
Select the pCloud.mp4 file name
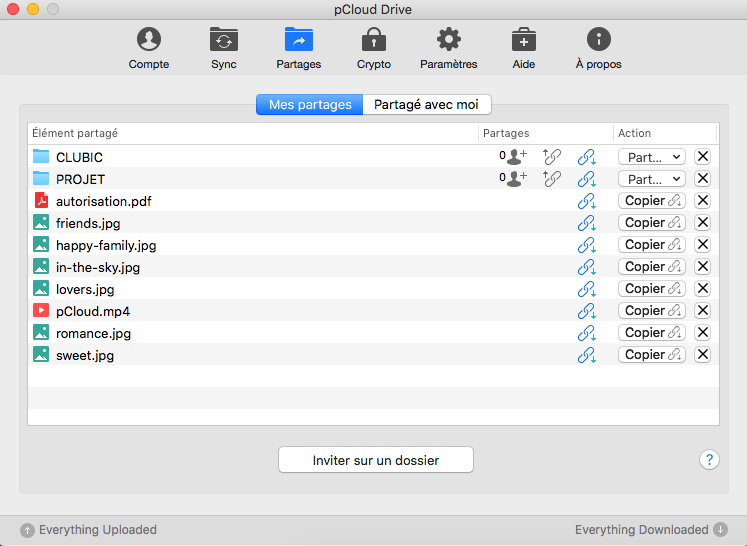coord(93,312)
